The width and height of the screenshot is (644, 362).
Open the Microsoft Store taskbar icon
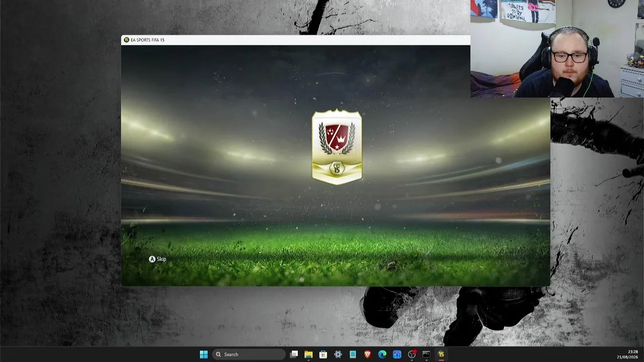click(323, 354)
